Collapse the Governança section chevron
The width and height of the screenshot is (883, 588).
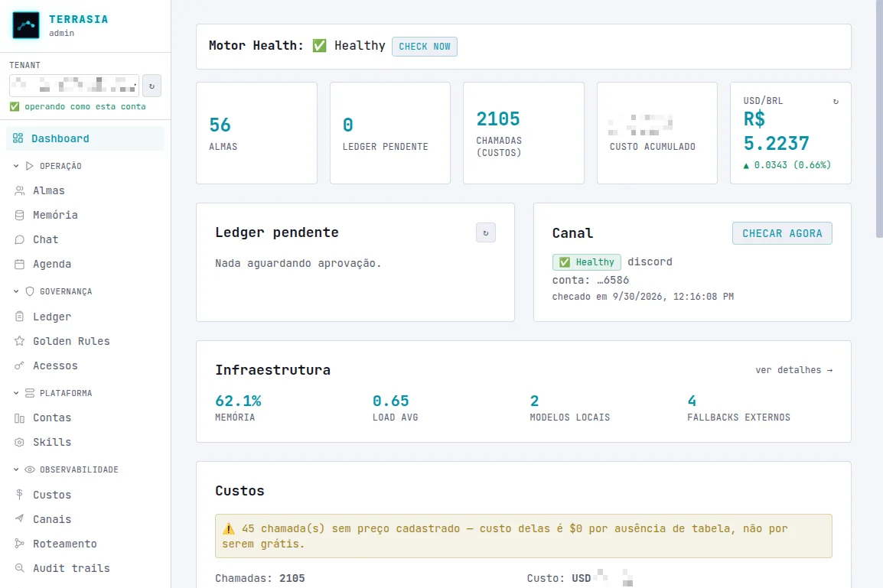pos(16,291)
